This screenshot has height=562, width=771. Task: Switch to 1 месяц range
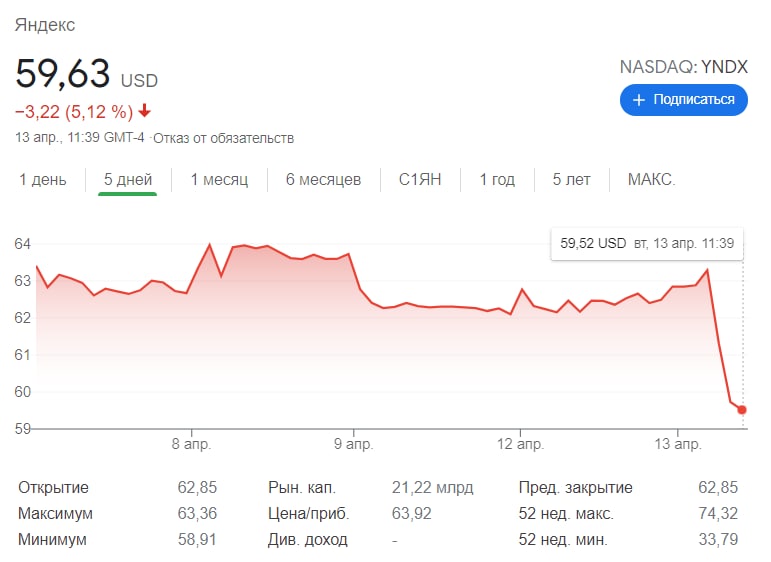(219, 179)
